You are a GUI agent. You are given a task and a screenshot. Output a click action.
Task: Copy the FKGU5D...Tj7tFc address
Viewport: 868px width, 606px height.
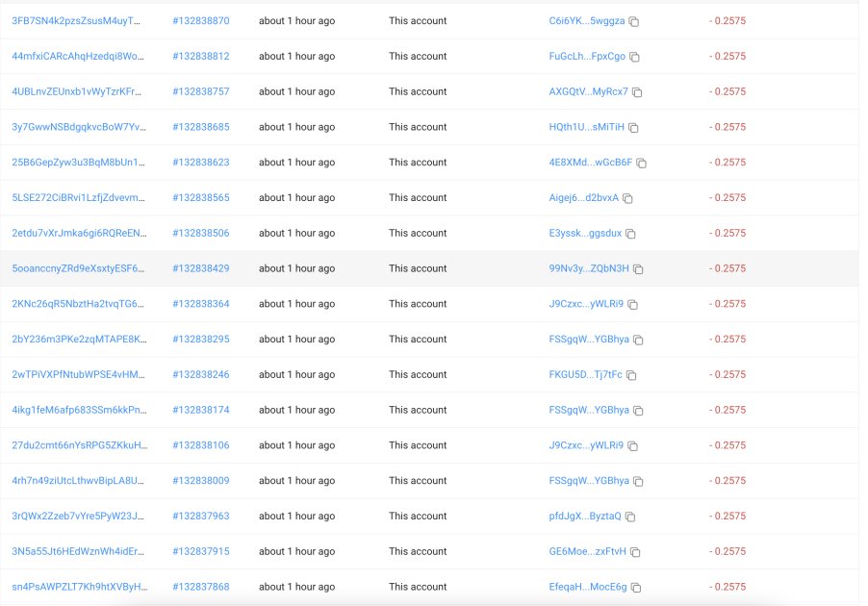[631, 376]
